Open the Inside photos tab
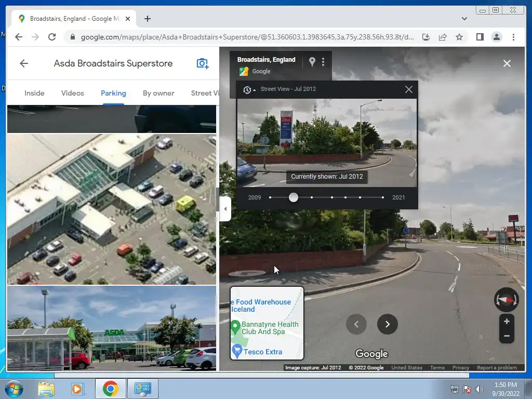 [34, 93]
